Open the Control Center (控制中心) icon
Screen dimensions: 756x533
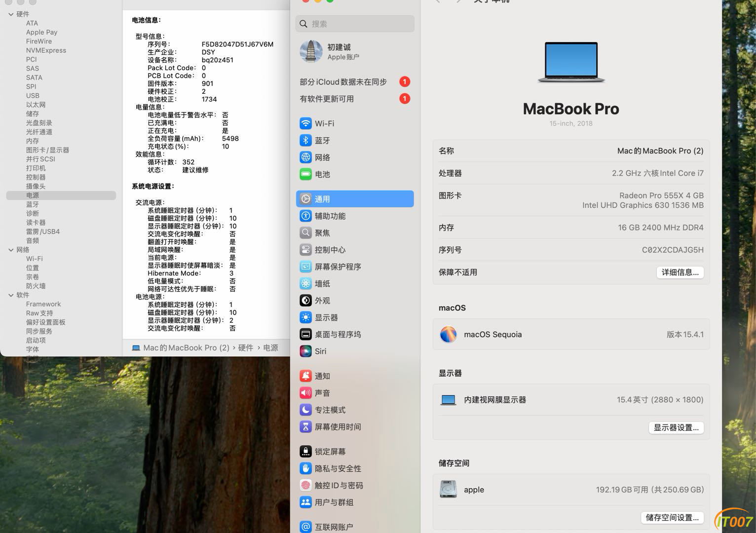(x=305, y=250)
